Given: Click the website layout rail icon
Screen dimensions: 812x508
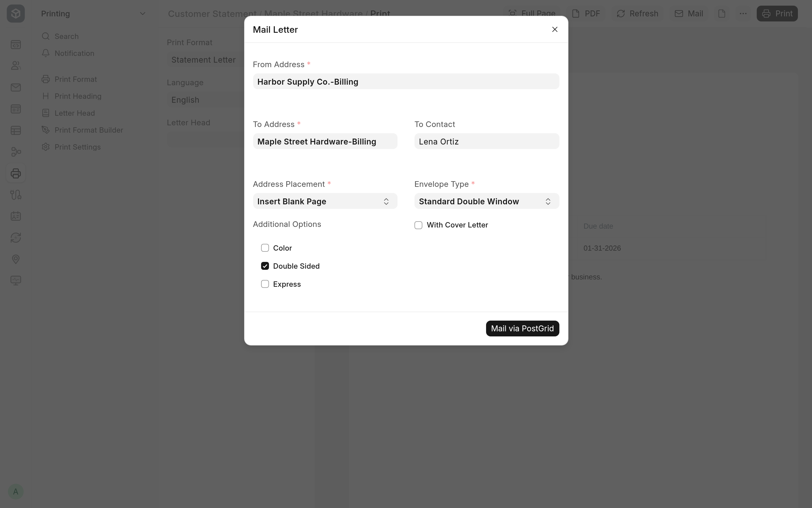Looking at the screenshot, I should point(16,109).
